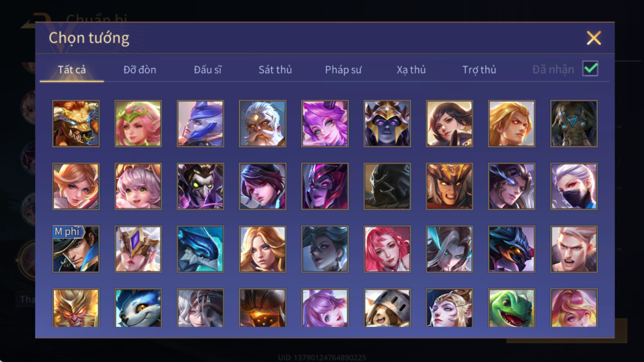Screen dimensions: 644x362
Task: Filter heroes by "Xạ thủ"
Action: [x=411, y=70]
